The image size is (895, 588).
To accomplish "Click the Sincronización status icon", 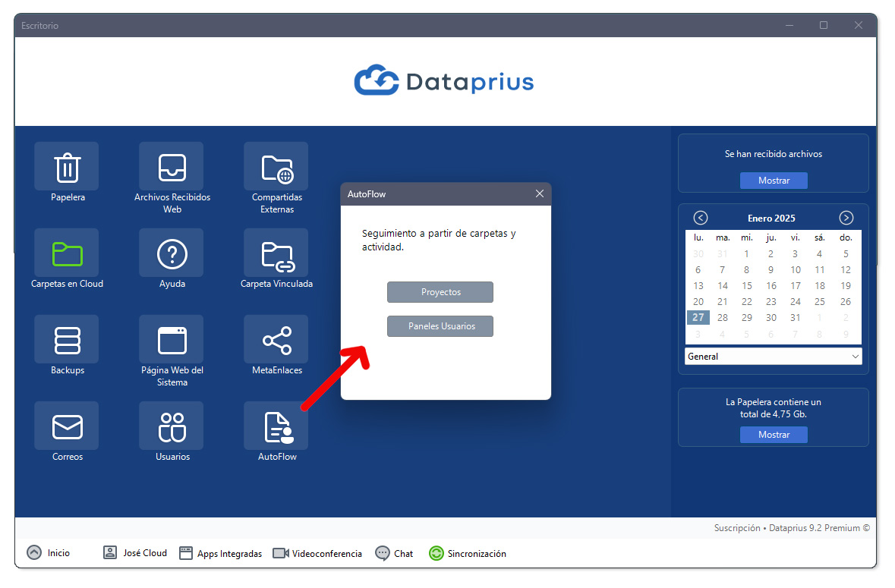I will point(436,553).
